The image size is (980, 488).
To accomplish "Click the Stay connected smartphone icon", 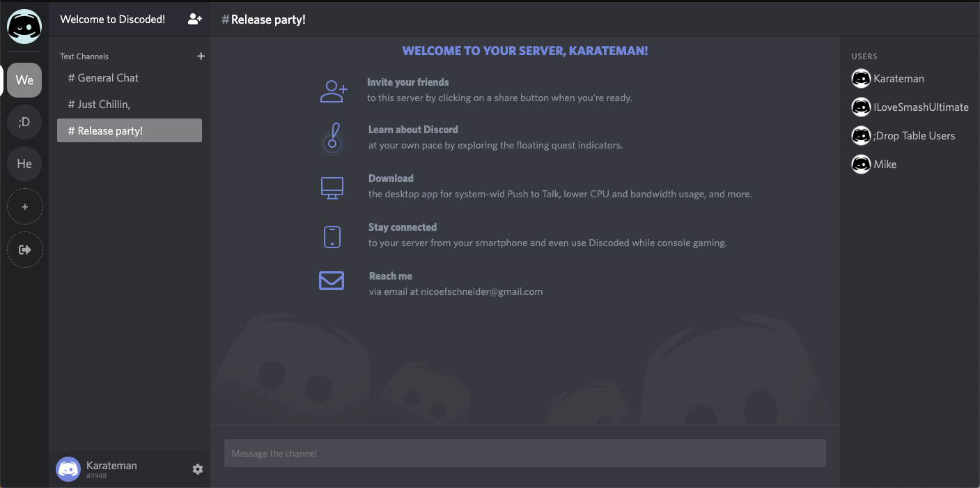I will (x=332, y=237).
